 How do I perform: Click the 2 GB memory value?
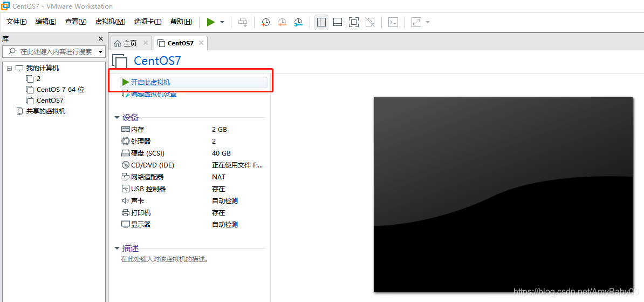(x=220, y=129)
